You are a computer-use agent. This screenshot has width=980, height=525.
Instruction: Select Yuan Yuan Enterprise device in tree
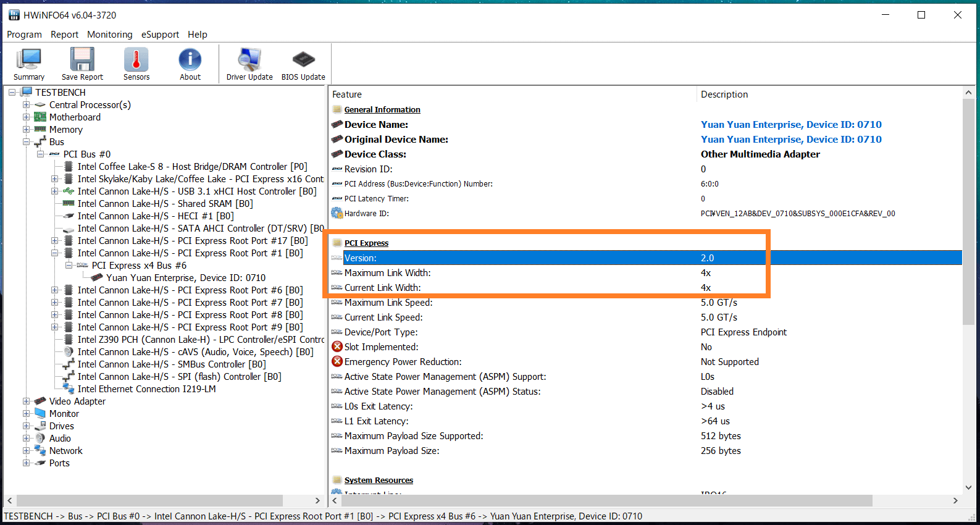186,277
